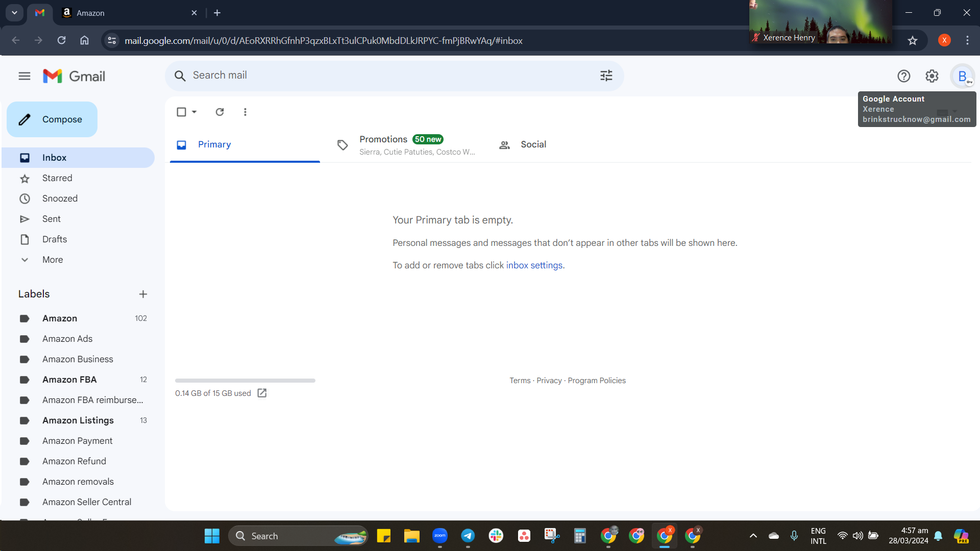Open Gmail settings gear
The width and height of the screenshot is (980, 551).
(x=932, y=76)
